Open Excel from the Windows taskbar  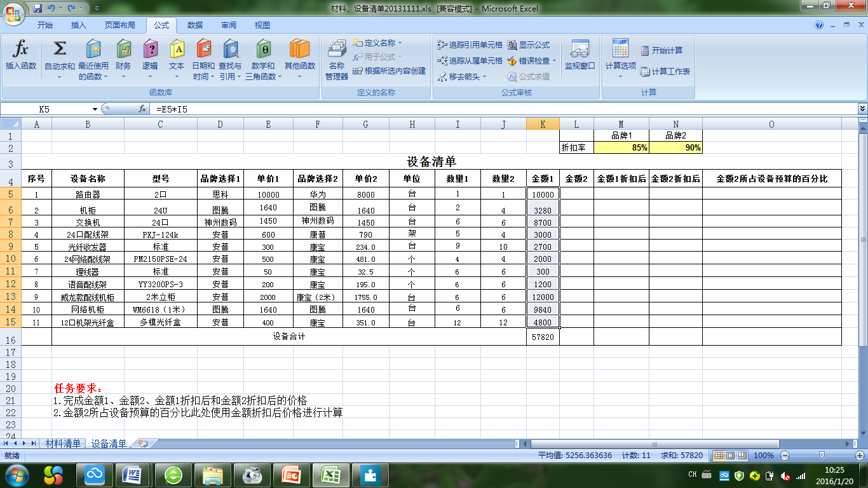(x=330, y=475)
